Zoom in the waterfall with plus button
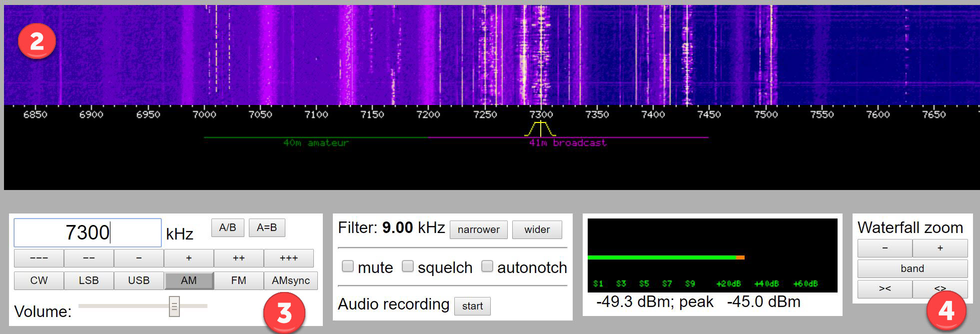 click(940, 248)
